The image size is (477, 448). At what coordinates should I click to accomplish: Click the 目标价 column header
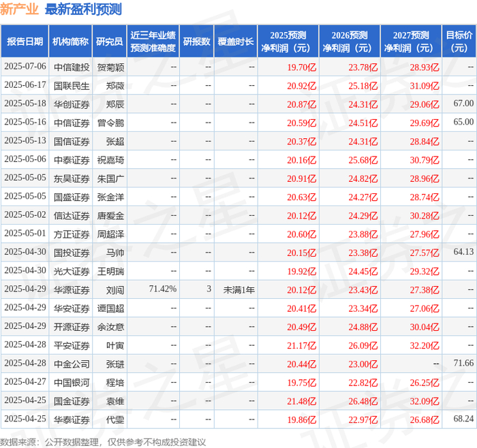[459, 42]
